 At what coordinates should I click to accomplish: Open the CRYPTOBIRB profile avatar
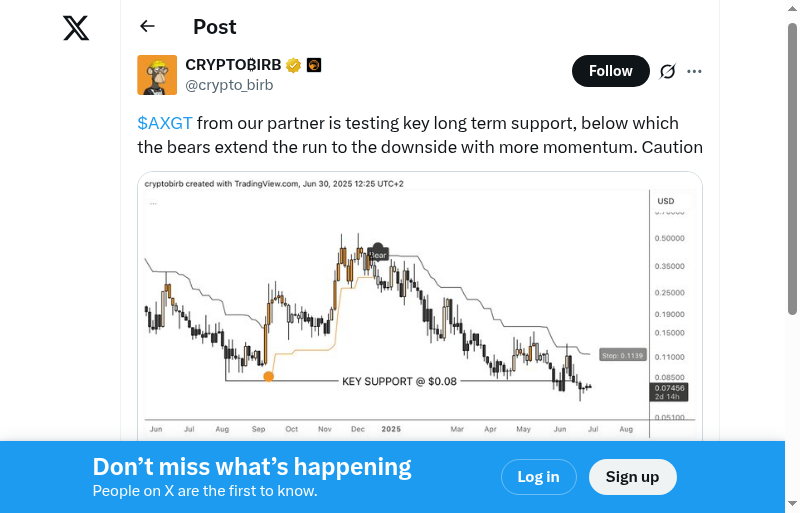[x=157, y=75]
